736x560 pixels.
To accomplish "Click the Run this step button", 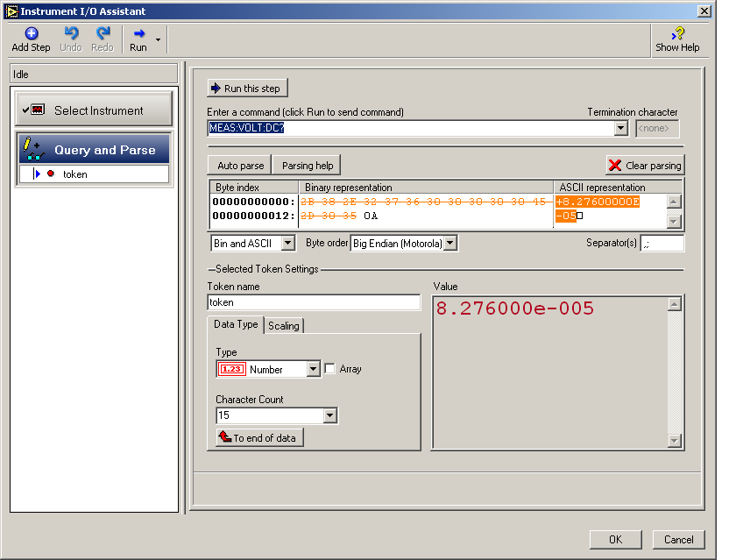I will 247,89.
